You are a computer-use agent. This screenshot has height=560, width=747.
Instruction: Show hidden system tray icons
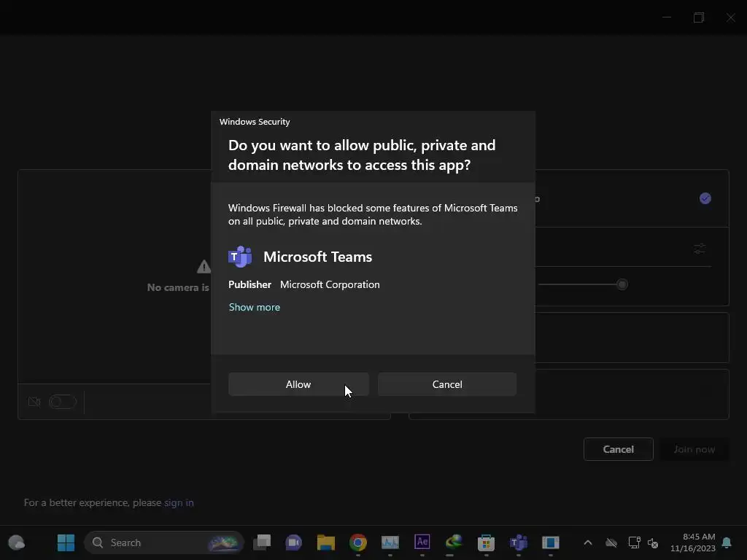588,542
